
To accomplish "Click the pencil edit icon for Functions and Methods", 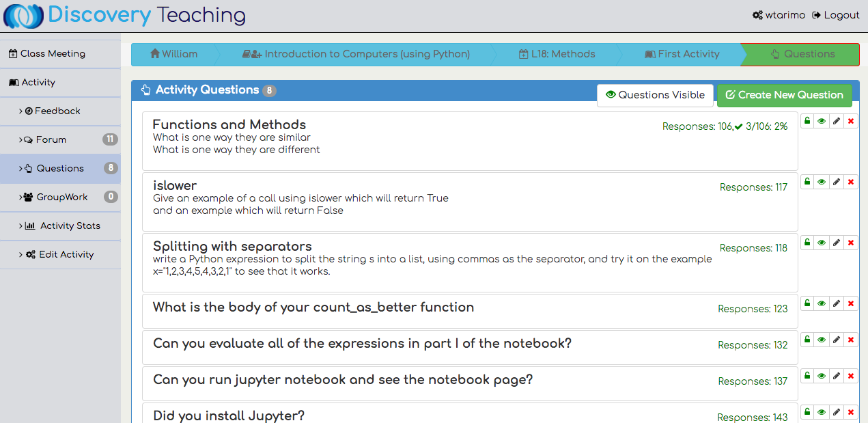I will pyautogui.click(x=836, y=121).
